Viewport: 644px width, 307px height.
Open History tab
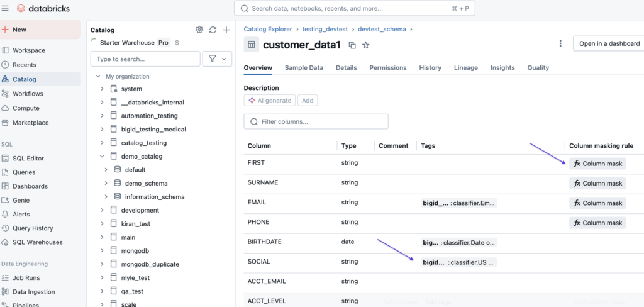tap(430, 68)
